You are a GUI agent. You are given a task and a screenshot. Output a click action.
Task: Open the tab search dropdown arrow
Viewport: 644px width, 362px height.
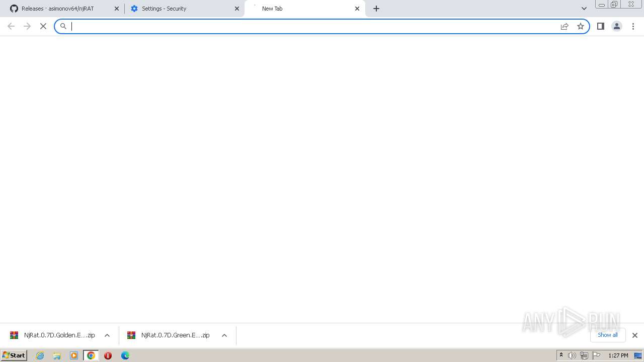[x=584, y=9]
